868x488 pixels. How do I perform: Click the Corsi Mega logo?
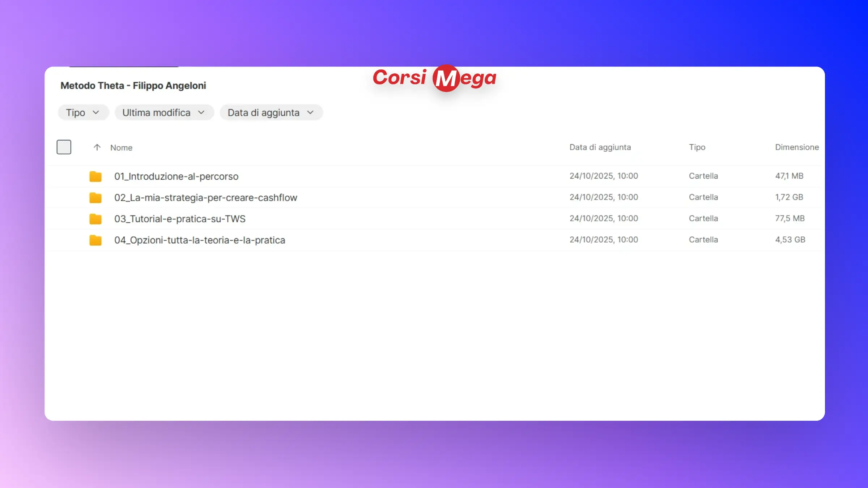[x=434, y=78]
